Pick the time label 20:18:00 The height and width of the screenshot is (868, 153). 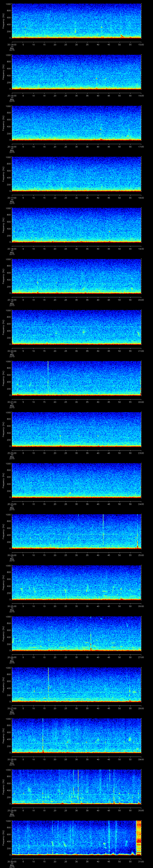(12, 249)
